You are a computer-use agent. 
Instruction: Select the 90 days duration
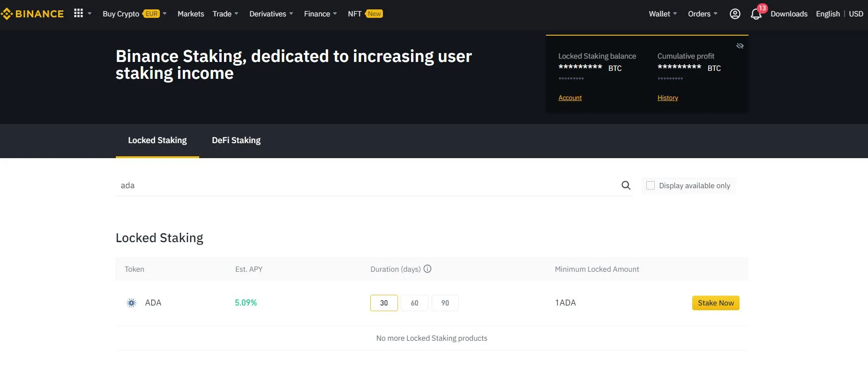point(445,303)
